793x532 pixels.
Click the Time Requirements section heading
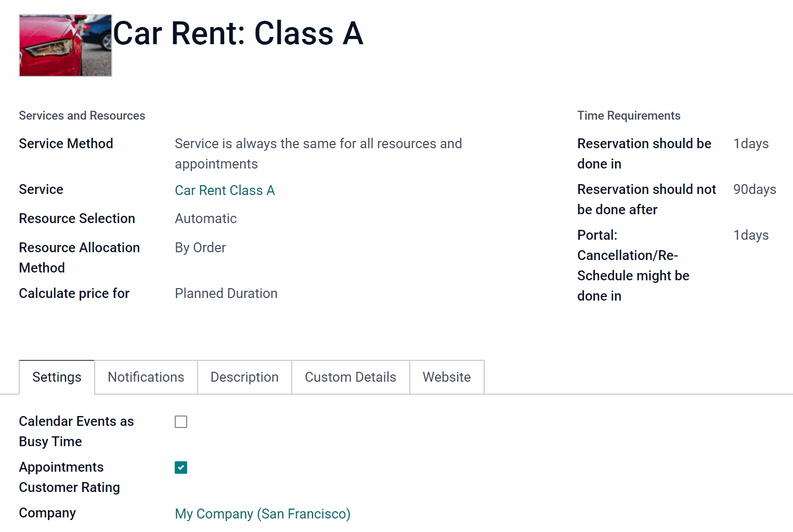629,115
